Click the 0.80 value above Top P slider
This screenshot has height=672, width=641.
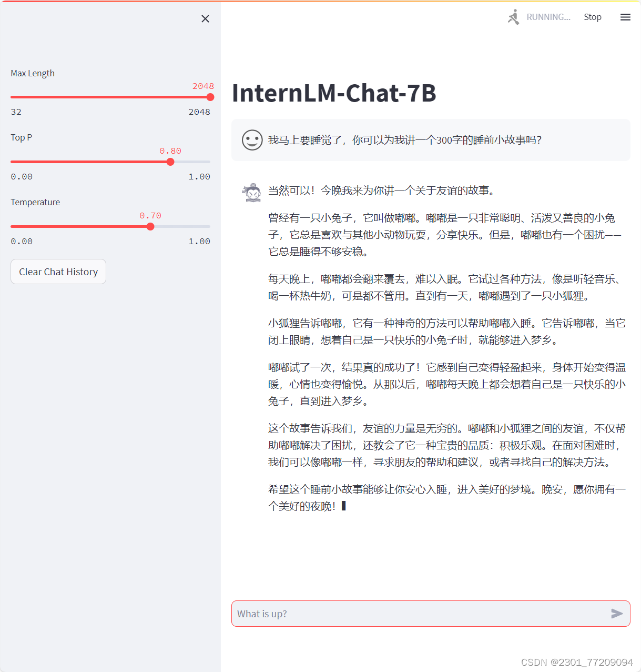(170, 151)
